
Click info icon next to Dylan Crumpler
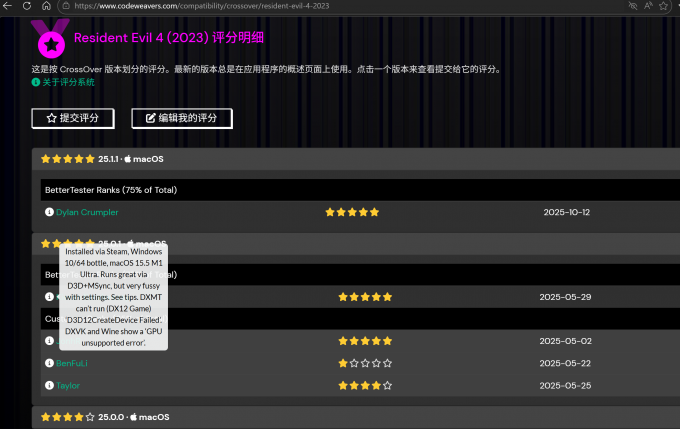49,212
